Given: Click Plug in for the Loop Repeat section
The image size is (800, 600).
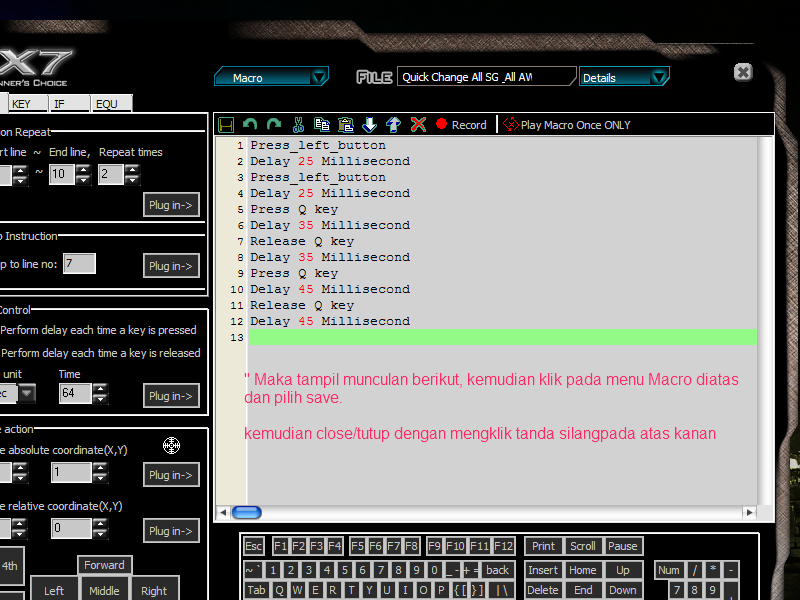Looking at the screenshot, I should [170, 204].
